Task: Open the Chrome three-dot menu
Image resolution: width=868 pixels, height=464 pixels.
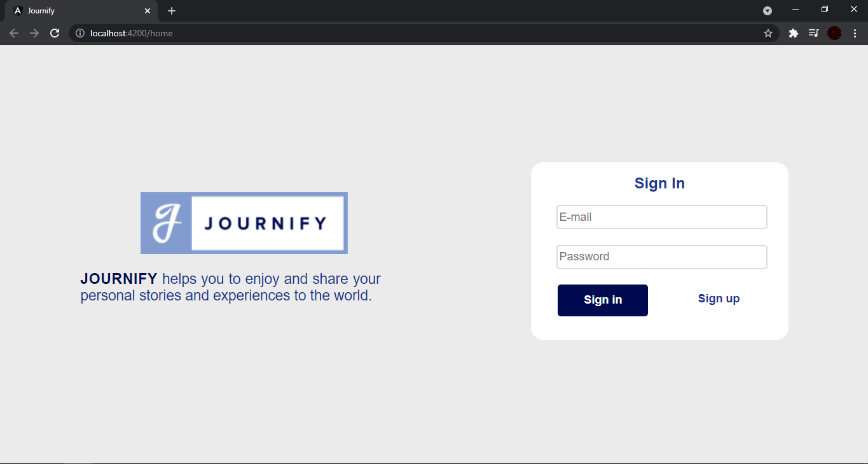Action: (x=855, y=33)
